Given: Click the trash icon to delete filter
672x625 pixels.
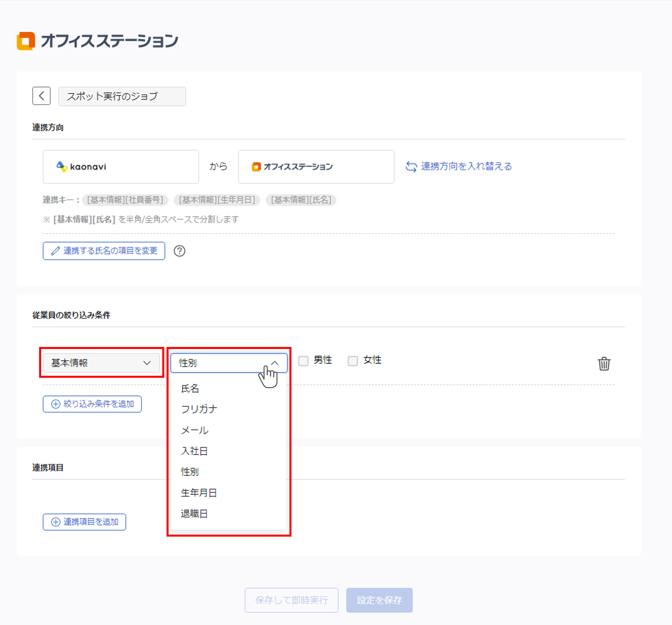Looking at the screenshot, I should [604, 364].
